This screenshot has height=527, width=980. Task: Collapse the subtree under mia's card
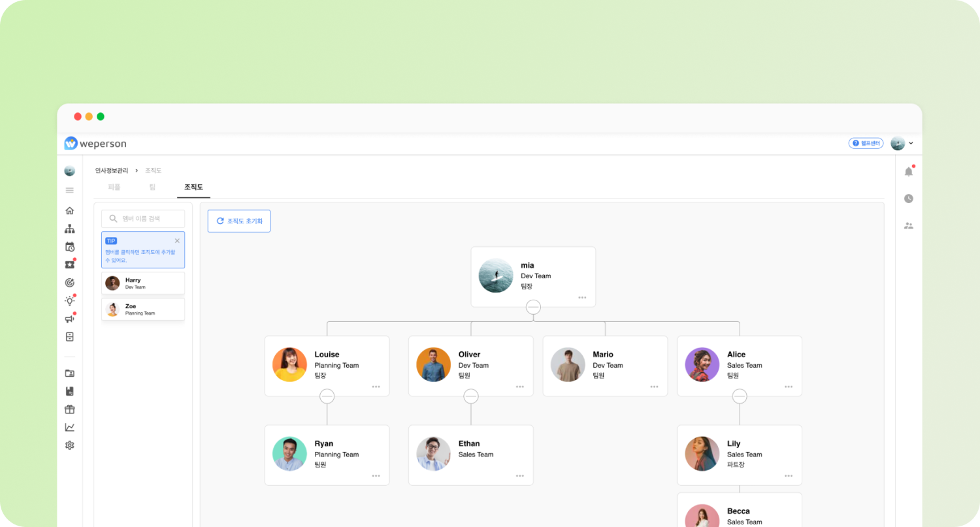(533, 307)
